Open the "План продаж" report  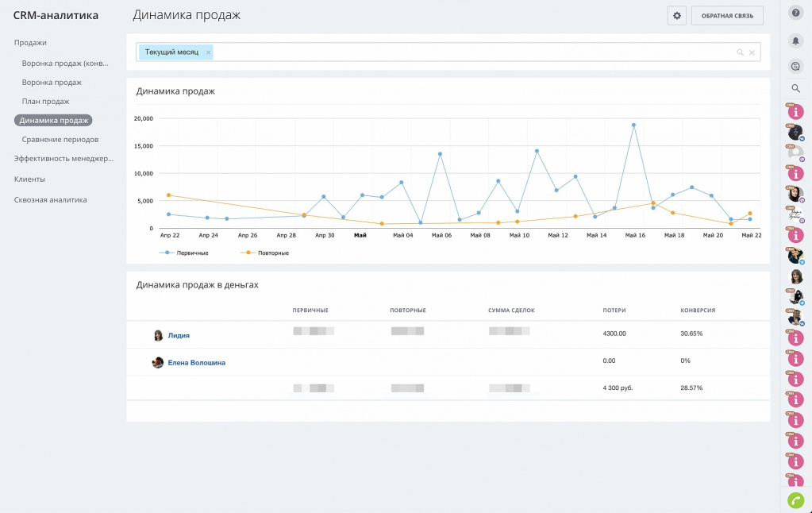45,101
